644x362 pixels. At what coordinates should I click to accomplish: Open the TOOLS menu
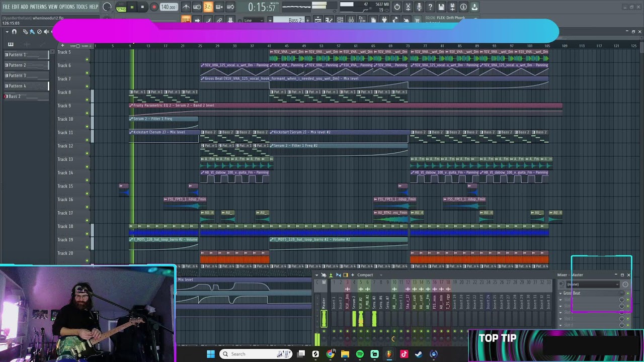[x=82, y=7]
